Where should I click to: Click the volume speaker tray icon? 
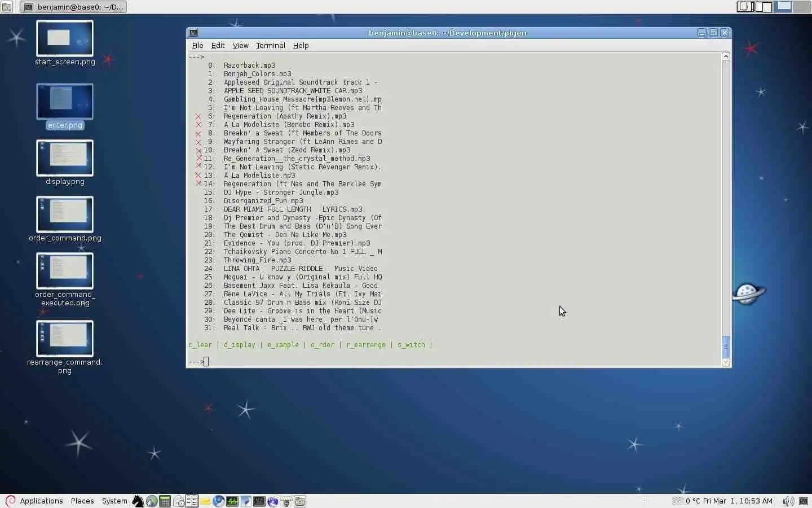[788, 501]
